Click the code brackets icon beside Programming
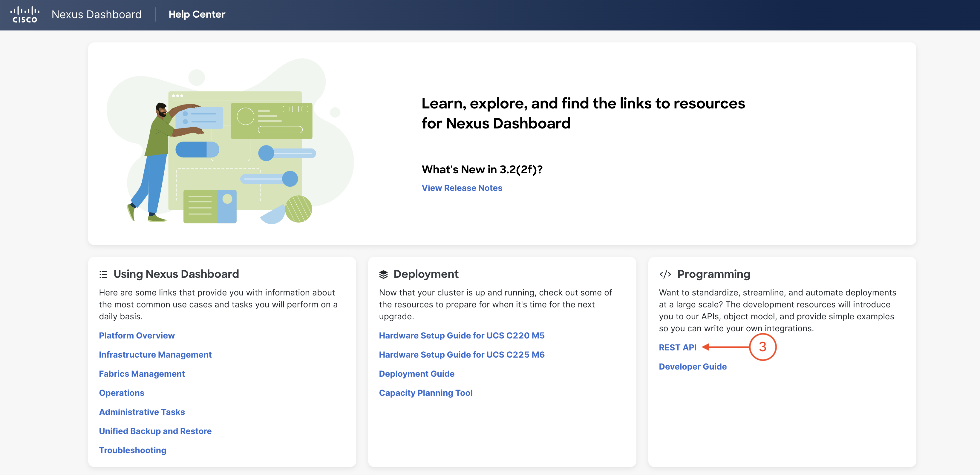 [665, 274]
